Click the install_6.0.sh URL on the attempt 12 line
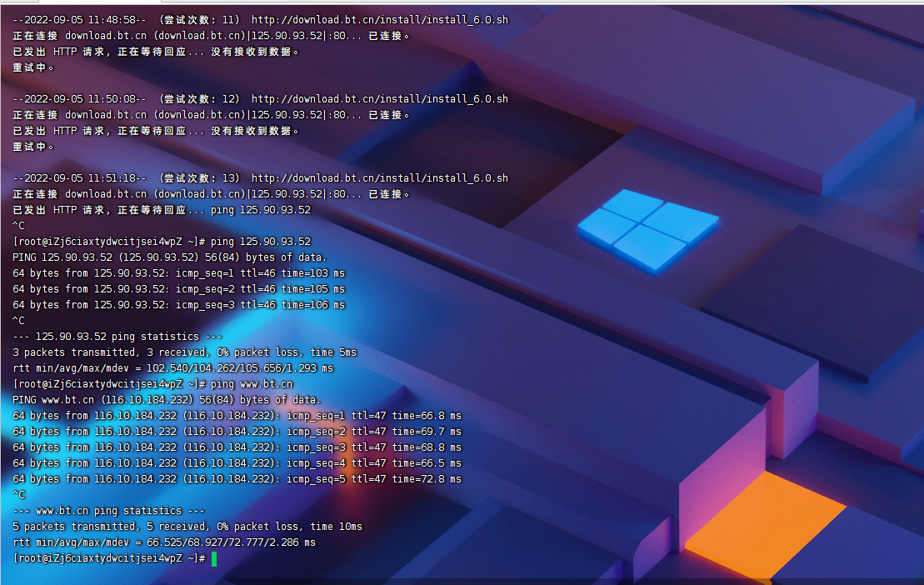The width and height of the screenshot is (924, 585). point(379,99)
